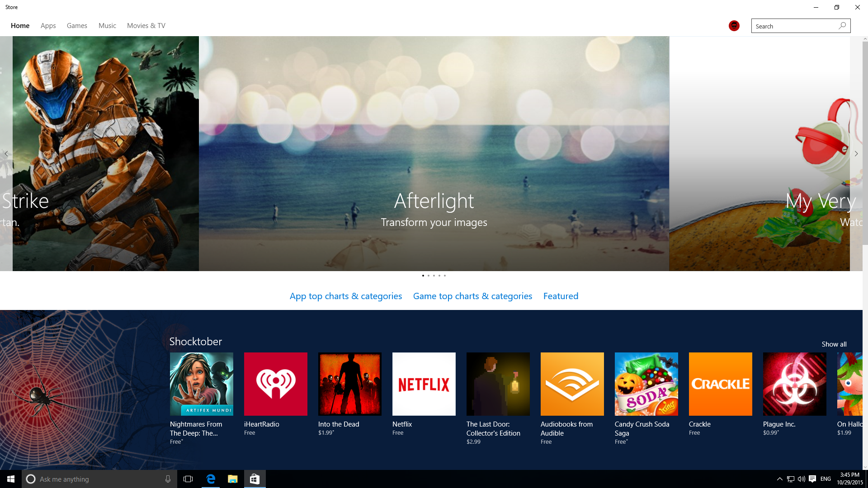
Task: Click the user account avatar icon
Action: (734, 26)
